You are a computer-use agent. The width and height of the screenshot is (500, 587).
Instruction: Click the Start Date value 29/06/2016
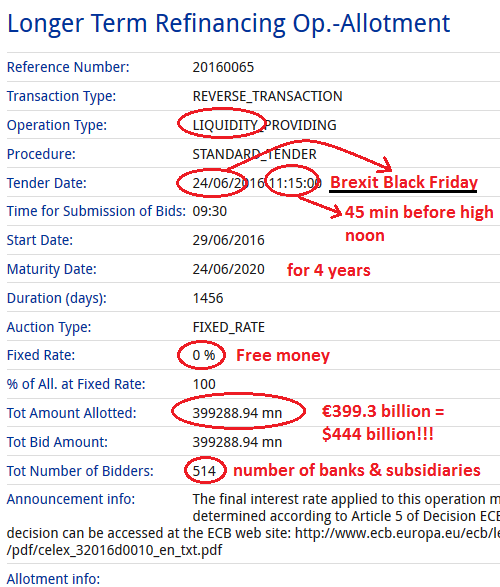click(x=229, y=240)
